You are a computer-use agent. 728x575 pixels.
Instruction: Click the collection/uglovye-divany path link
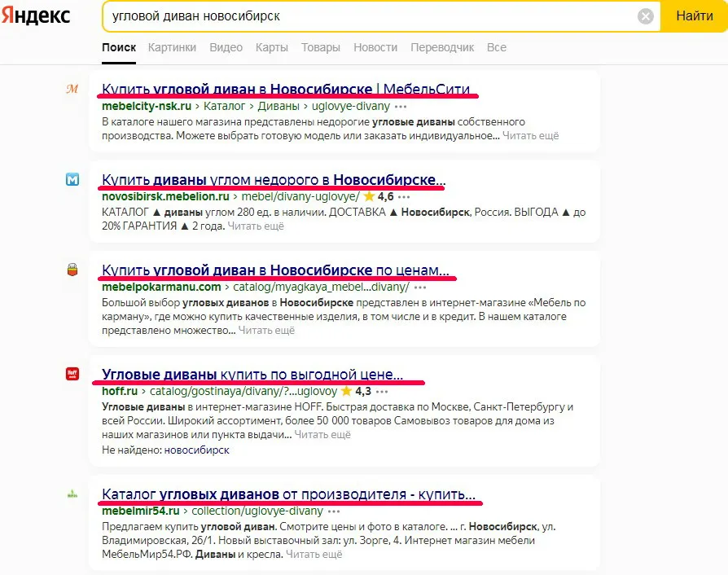coord(257,511)
